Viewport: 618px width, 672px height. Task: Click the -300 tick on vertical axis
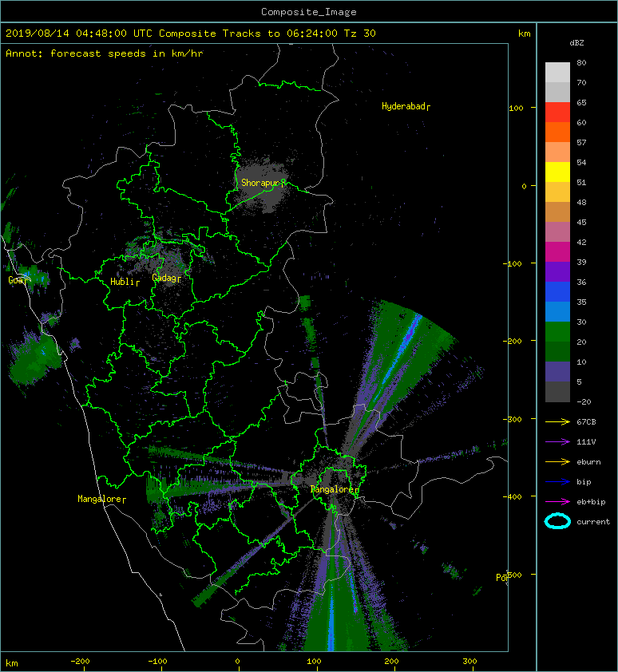pyautogui.click(x=513, y=419)
